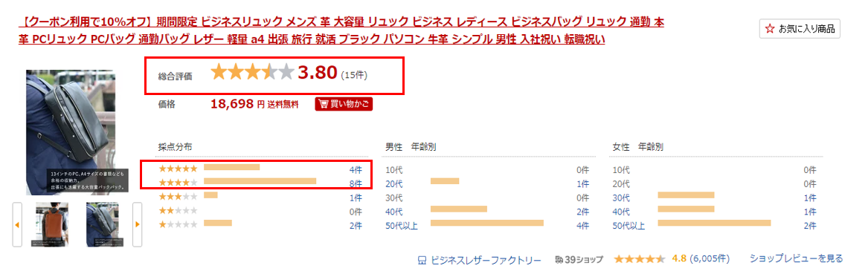The height and width of the screenshot is (277, 868).
Task: Filter reviews by male 50代以上
Action: [x=402, y=225]
